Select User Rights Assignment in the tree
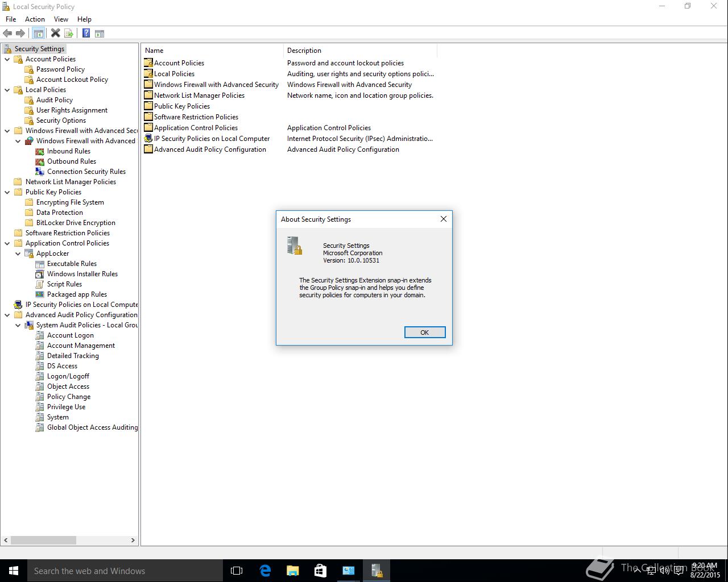728x582 pixels. [72, 110]
